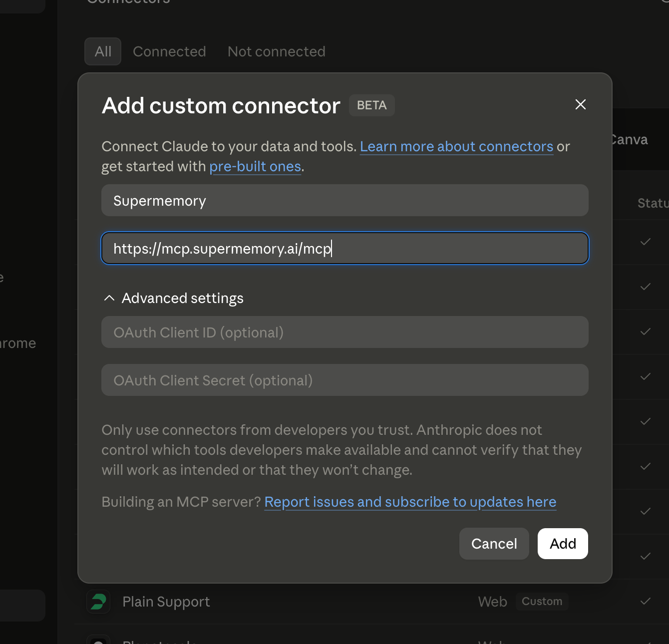Select the Plain Support row name
The height and width of the screenshot is (644, 669).
coord(166,602)
